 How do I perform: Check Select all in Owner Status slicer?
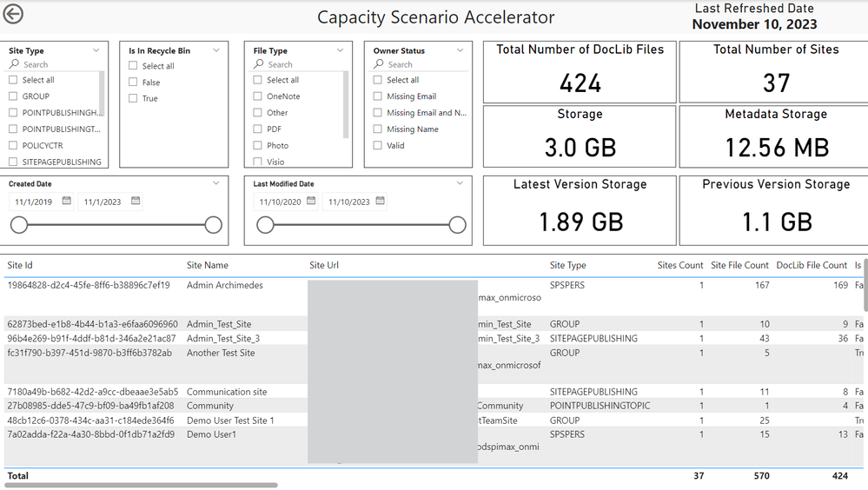378,80
